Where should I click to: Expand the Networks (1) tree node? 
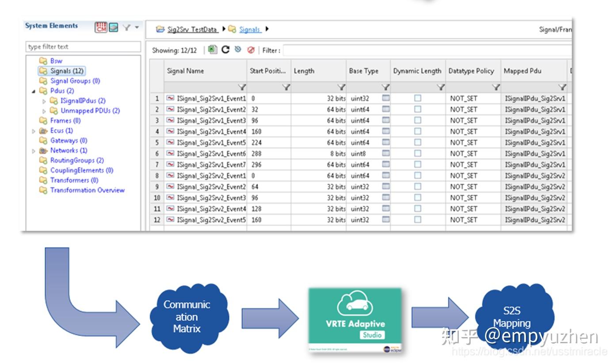pos(34,151)
